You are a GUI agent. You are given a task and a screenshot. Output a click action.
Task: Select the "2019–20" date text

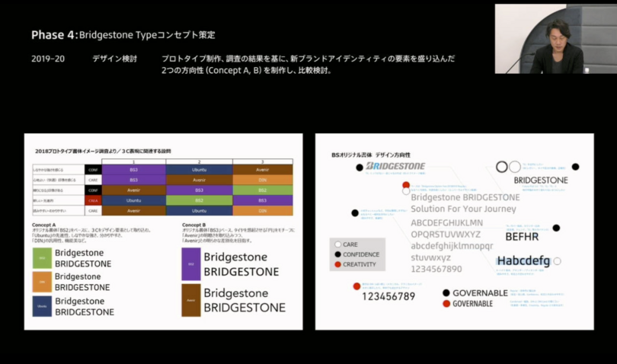click(48, 59)
